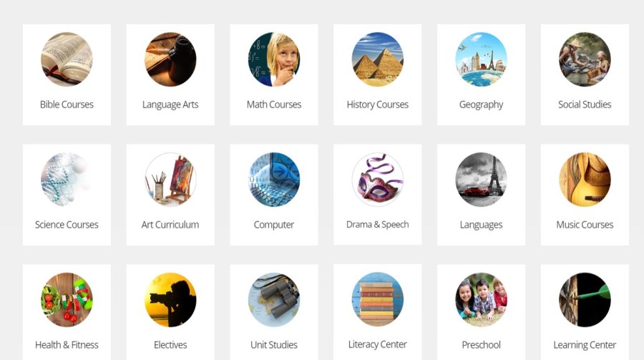This screenshot has width=644, height=360.
Task: Select the Math Courses girl thinking image
Action: point(274,59)
